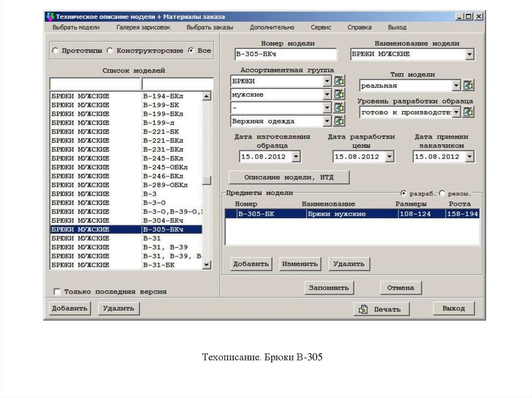This screenshot has width=532, height=398.
Task: Click the edit icon beside Уровень разработки образца
Action: click(468, 111)
